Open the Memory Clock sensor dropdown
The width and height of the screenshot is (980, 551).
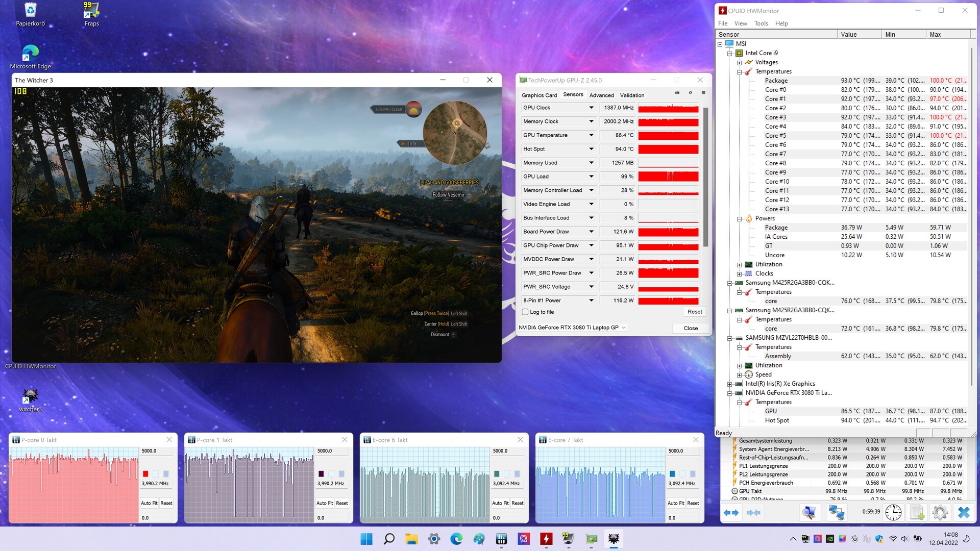[591, 121]
